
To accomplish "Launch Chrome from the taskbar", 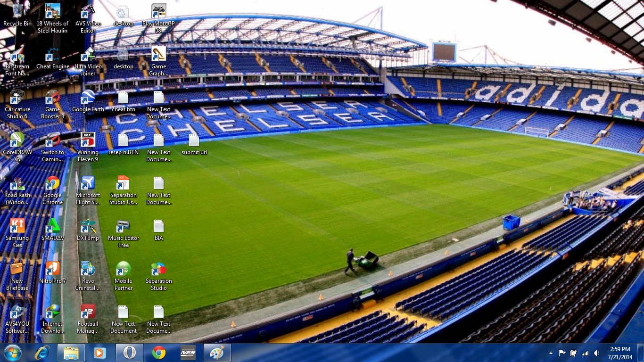I will pos(159,353).
